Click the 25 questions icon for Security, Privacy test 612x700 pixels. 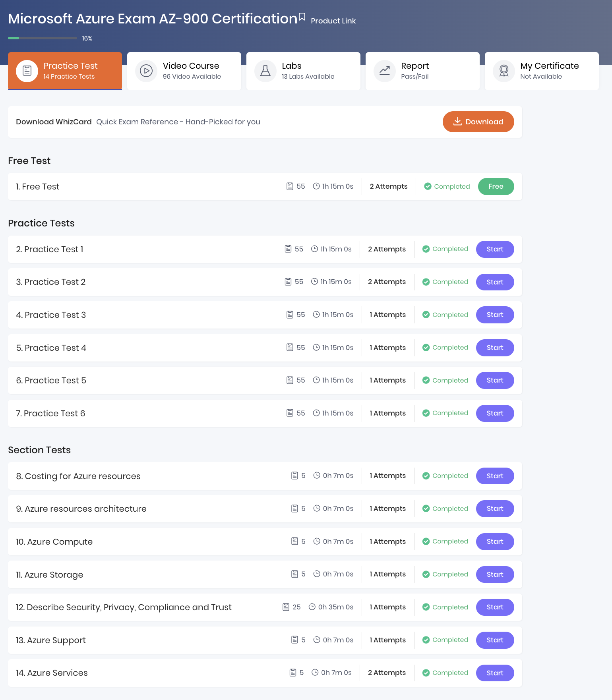(x=286, y=607)
